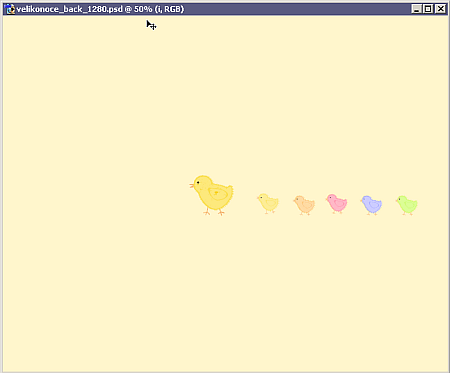Image resolution: width=450 pixels, height=373 pixels.
Task: Click the large hen's orange beak
Action: (192, 185)
